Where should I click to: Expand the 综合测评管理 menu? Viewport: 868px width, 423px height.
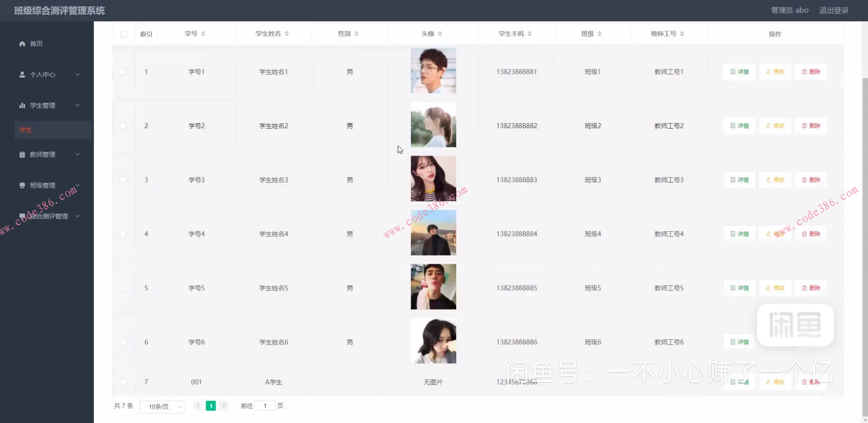pyautogui.click(x=50, y=216)
